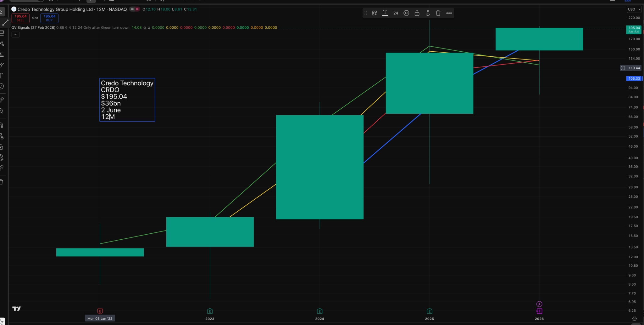Select the trend line drawing tool

coord(5,23)
